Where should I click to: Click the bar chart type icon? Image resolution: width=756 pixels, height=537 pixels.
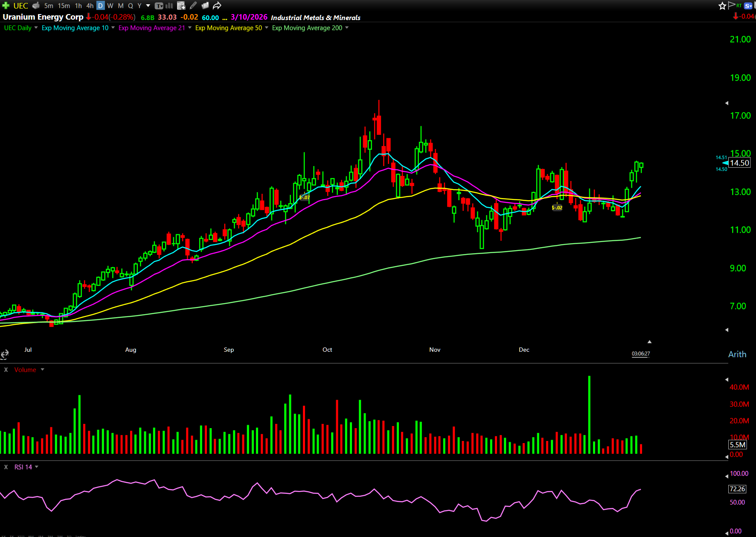tap(169, 6)
